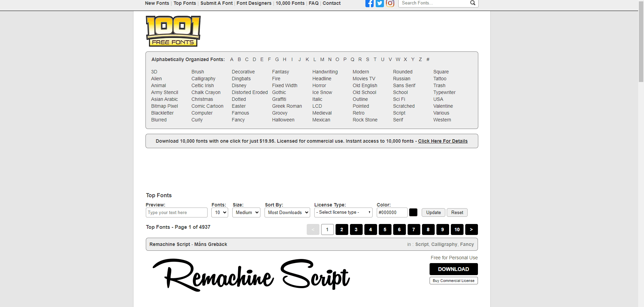Open the Old English fonts category
This screenshot has height=307, width=644.
pos(365,85)
